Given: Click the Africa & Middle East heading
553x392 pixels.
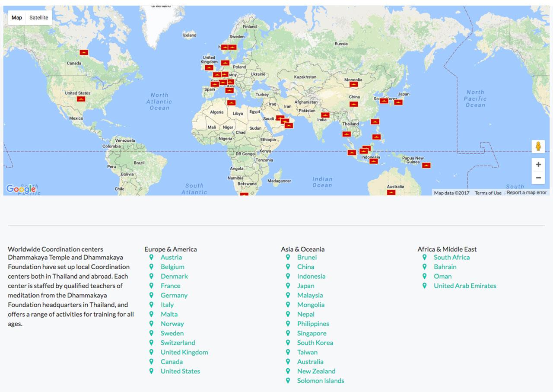Looking at the screenshot, I should pyautogui.click(x=447, y=249).
